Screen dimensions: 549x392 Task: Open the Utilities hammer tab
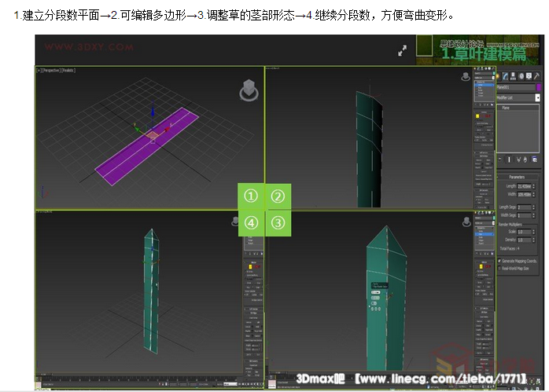(536, 76)
